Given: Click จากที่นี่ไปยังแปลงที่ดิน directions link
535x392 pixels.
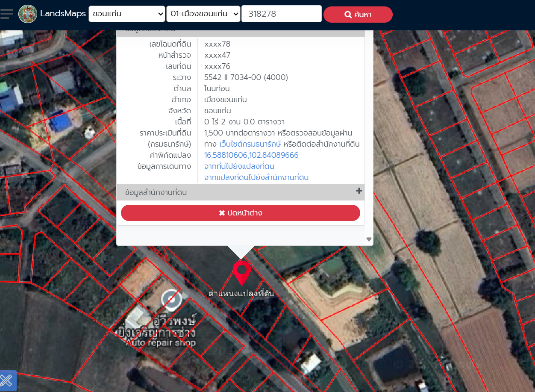Looking at the screenshot, I should coord(239,166).
